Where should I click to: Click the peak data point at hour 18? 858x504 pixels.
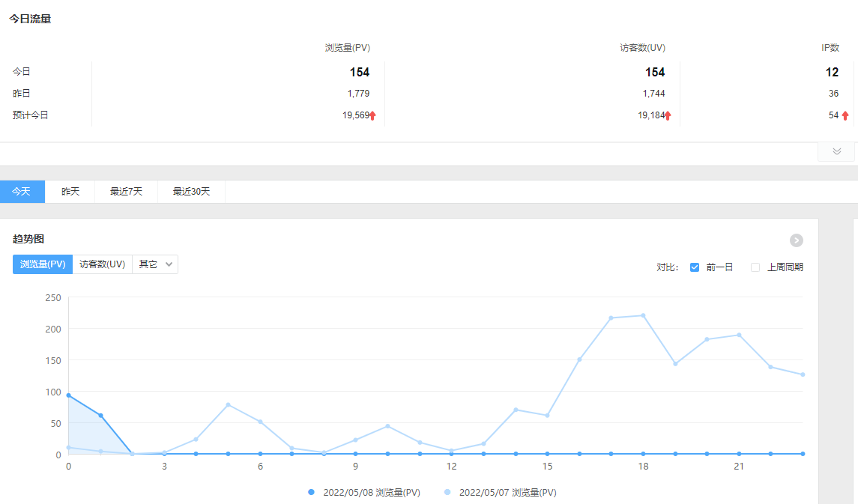643,315
